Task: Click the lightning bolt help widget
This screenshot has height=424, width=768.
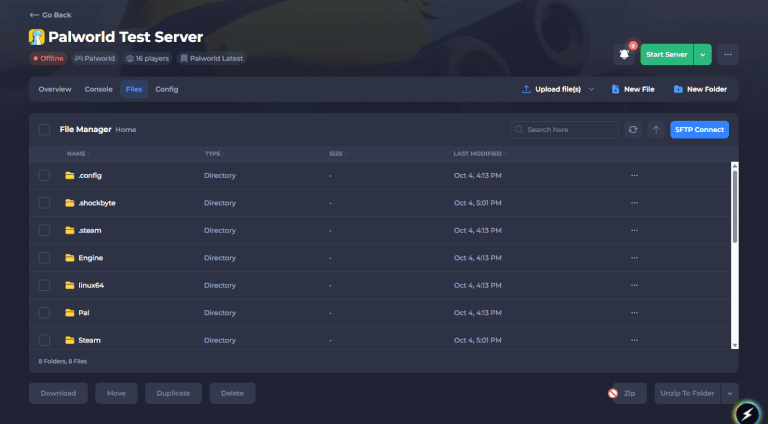Action: 747,414
